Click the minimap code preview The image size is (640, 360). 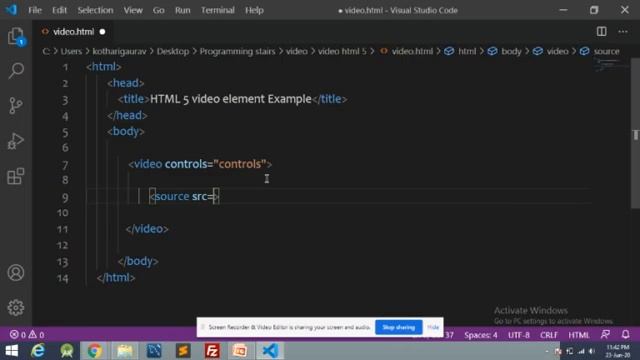pos(610,65)
